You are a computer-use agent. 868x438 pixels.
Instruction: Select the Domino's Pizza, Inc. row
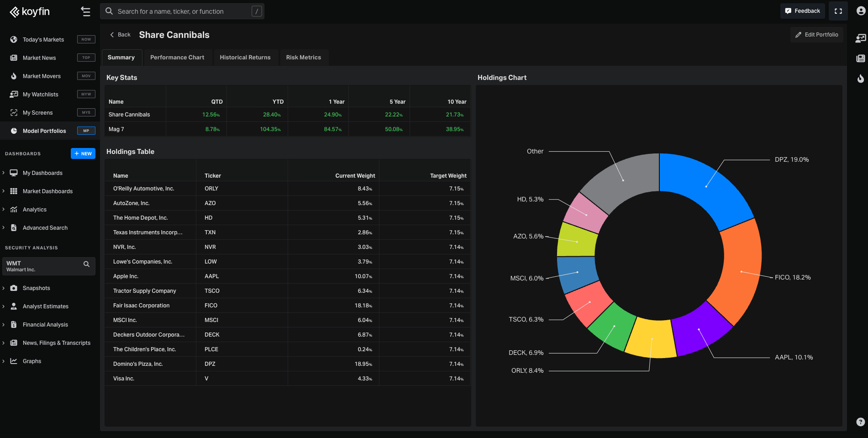(288, 364)
